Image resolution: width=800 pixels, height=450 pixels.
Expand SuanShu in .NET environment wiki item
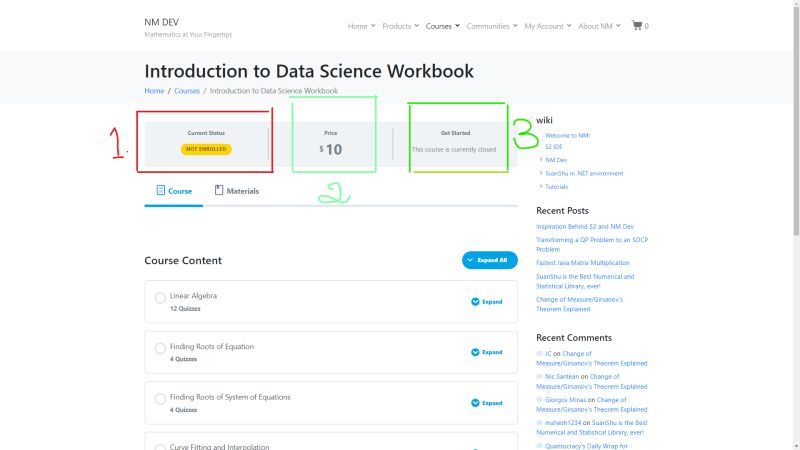click(541, 173)
